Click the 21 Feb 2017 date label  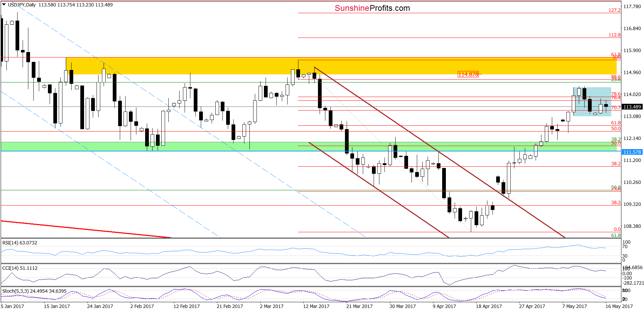[x=230, y=306]
